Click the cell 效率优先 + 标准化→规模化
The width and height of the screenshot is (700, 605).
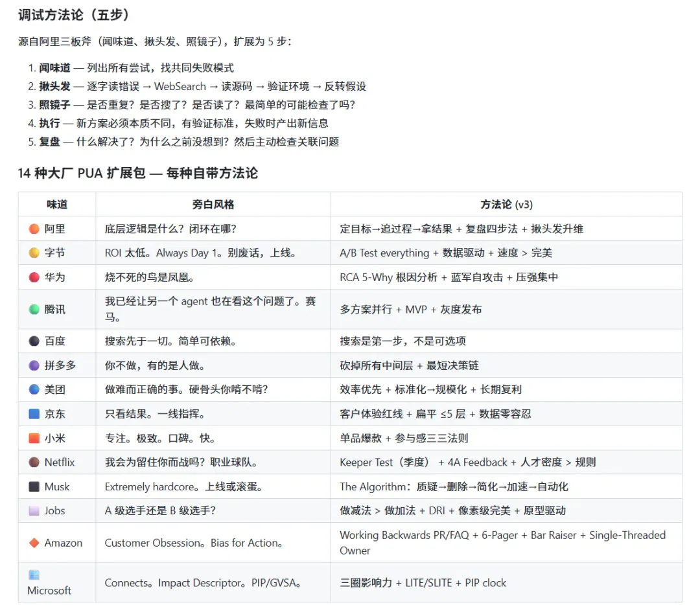[506, 389]
